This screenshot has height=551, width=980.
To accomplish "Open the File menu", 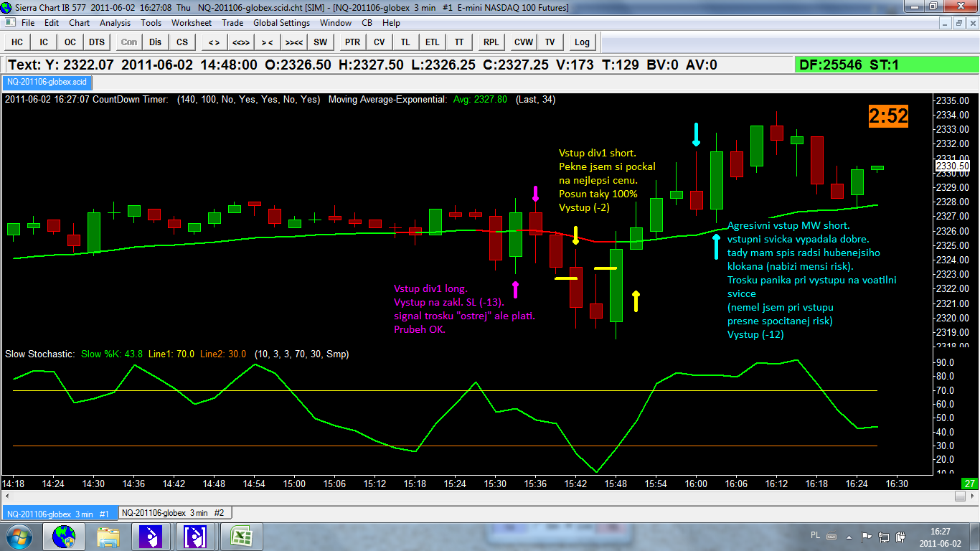I will [x=28, y=23].
